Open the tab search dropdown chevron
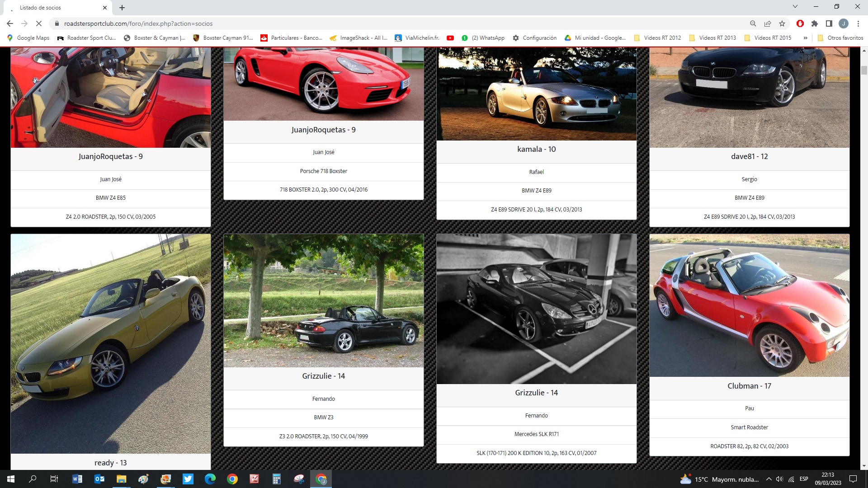The height and width of the screenshot is (488, 868). point(795,7)
